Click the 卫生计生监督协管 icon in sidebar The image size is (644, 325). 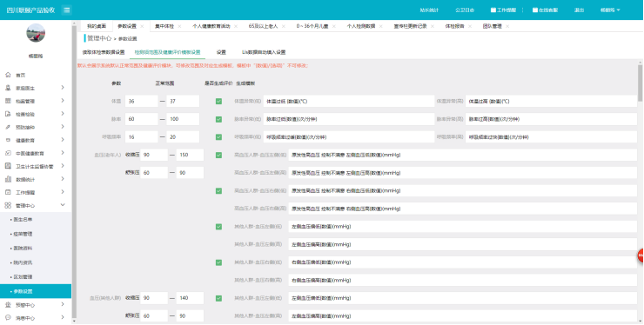coord(8,166)
